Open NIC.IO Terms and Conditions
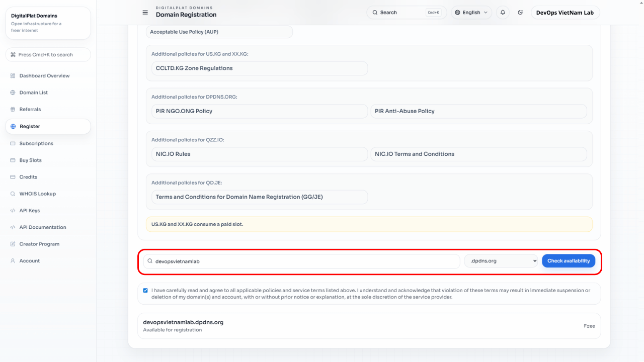The width and height of the screenshot is (644, 362). click(x=478, y=154)
